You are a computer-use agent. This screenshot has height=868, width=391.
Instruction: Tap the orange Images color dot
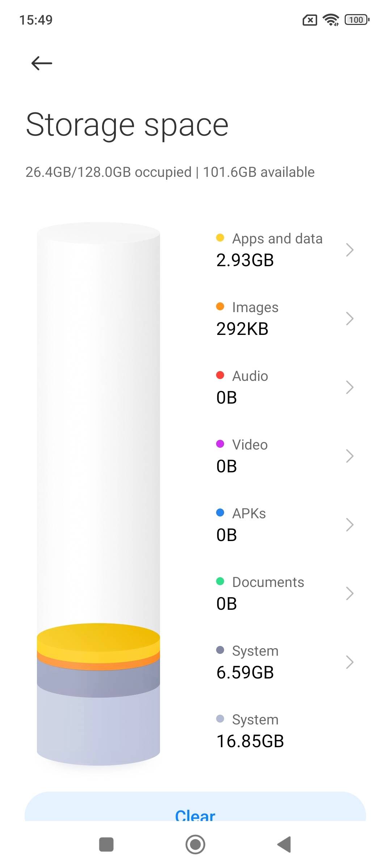click(x=220, y=306)
